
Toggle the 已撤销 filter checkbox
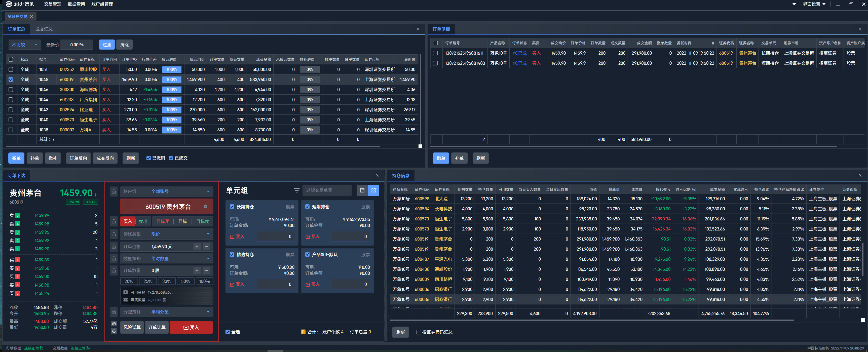(148, 158)
